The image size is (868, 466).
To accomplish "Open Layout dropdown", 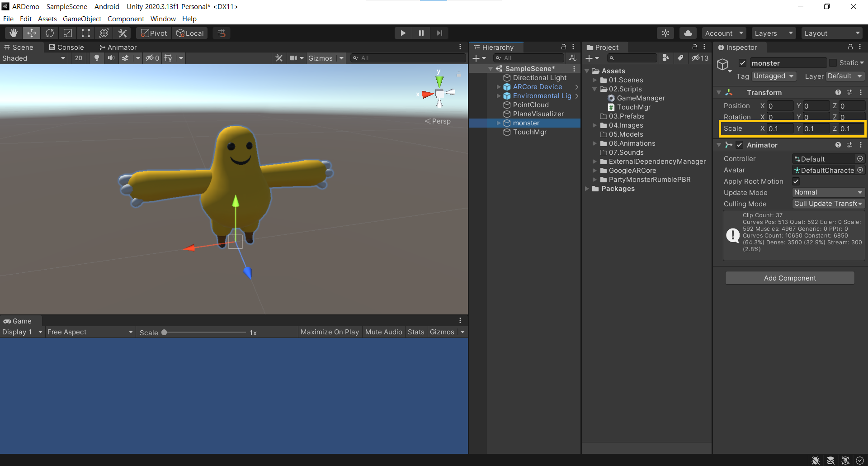I will tap(832, 33).
